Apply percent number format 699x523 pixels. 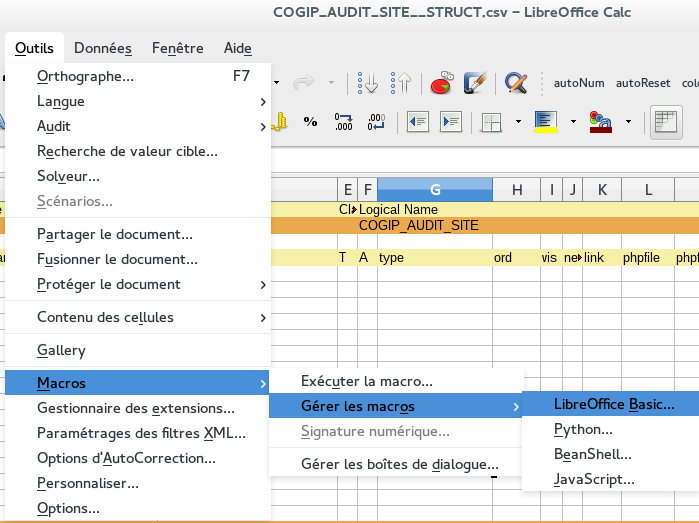pyautogui.click(x=310, y=121)
